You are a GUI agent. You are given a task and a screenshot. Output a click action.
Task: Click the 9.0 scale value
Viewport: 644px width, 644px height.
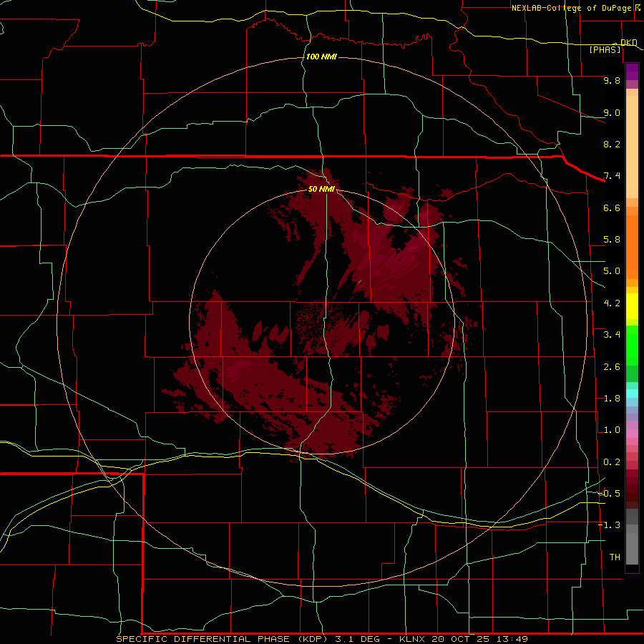pyautogui.click(x=612, y=112)
